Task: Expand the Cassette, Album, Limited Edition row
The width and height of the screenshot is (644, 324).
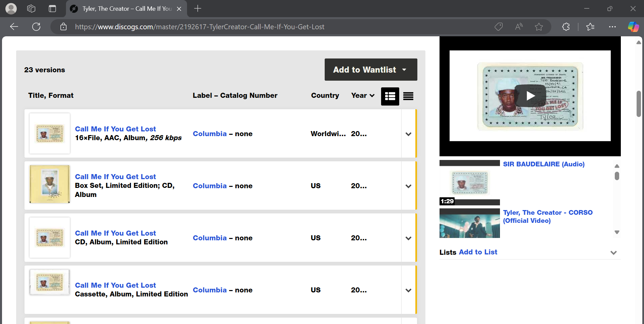Action: (x=408, y=290)
